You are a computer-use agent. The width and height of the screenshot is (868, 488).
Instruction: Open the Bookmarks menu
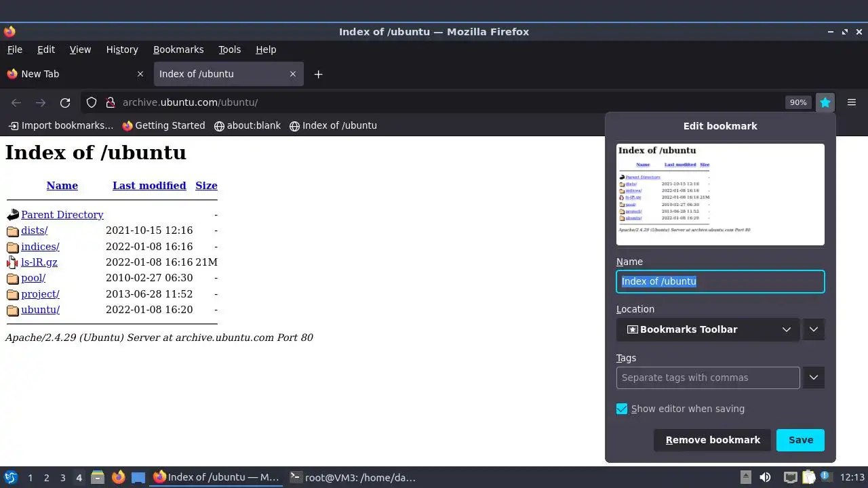178,49
